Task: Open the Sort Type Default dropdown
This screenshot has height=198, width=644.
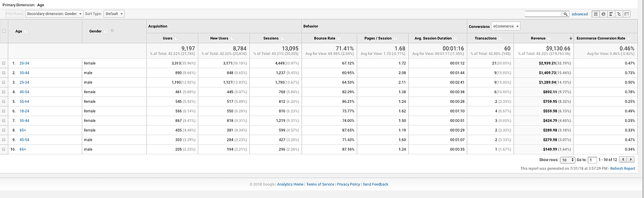Action: click(114, 14)
